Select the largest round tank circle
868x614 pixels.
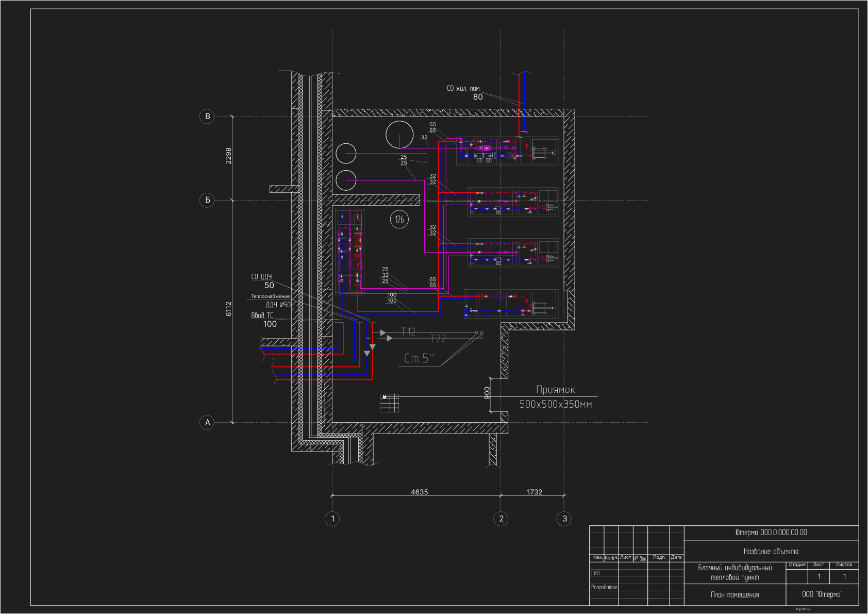[x=399, y=135]
